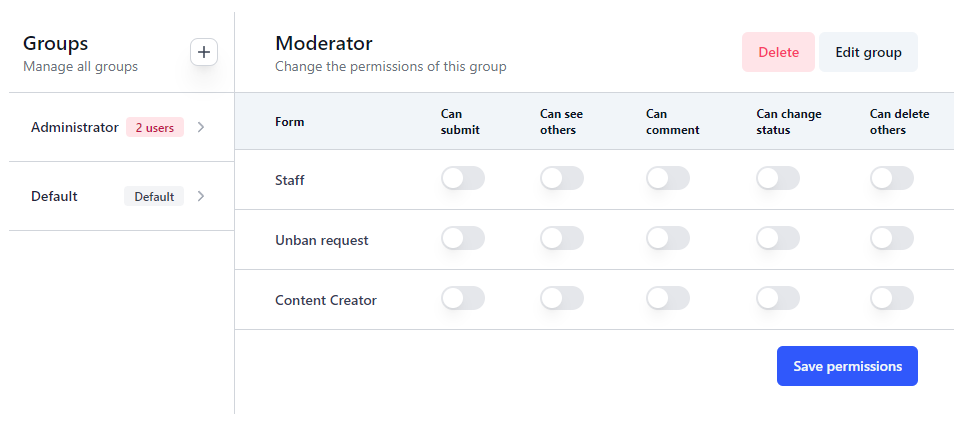The width and height of the screenshot is (963, 425).
Task: Enable Can delete others for Staff
Action: (892, 178)
